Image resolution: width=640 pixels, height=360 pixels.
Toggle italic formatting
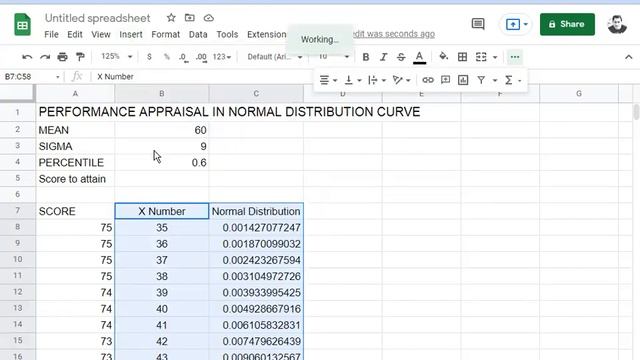click(x=383, y=57)
